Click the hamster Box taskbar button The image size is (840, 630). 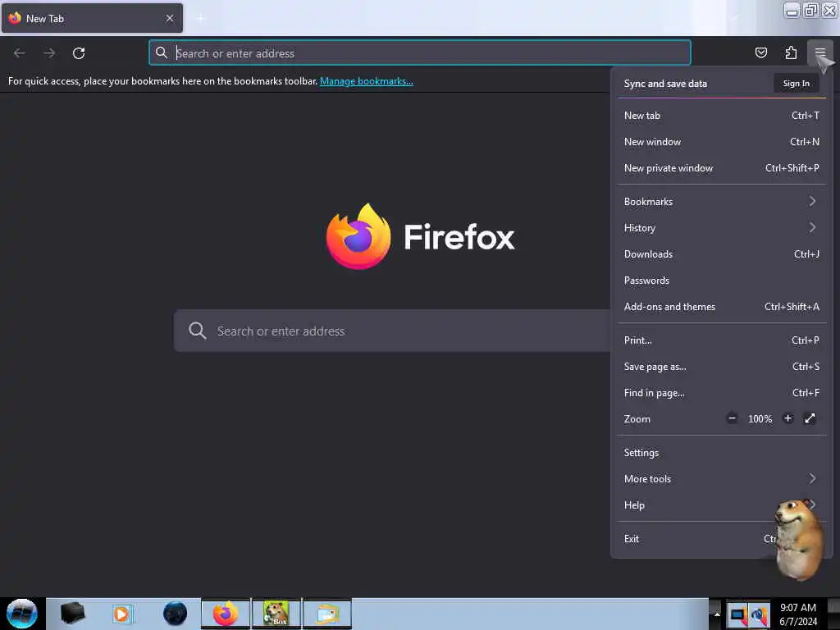pos(276,614)
